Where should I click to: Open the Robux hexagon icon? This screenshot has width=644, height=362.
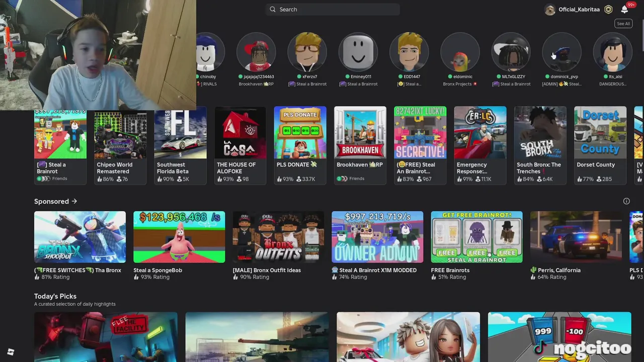pos(608,10)
